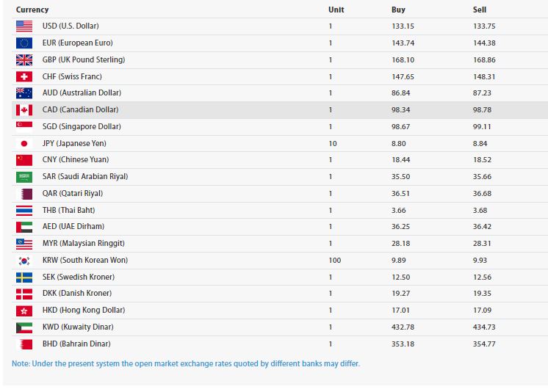The image size is (548, 392).
Task: Click the Sell column header
Action: tap(480, 10)
